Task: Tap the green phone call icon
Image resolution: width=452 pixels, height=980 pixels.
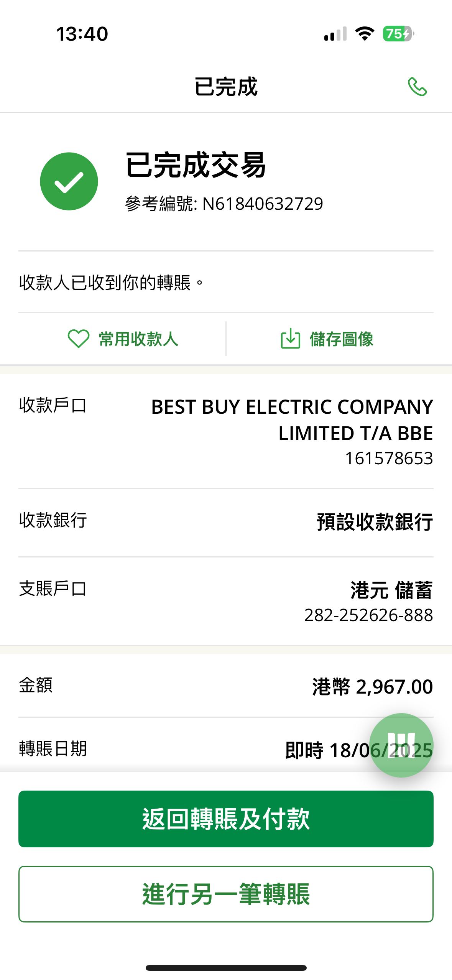Action: tap(417, 87)
